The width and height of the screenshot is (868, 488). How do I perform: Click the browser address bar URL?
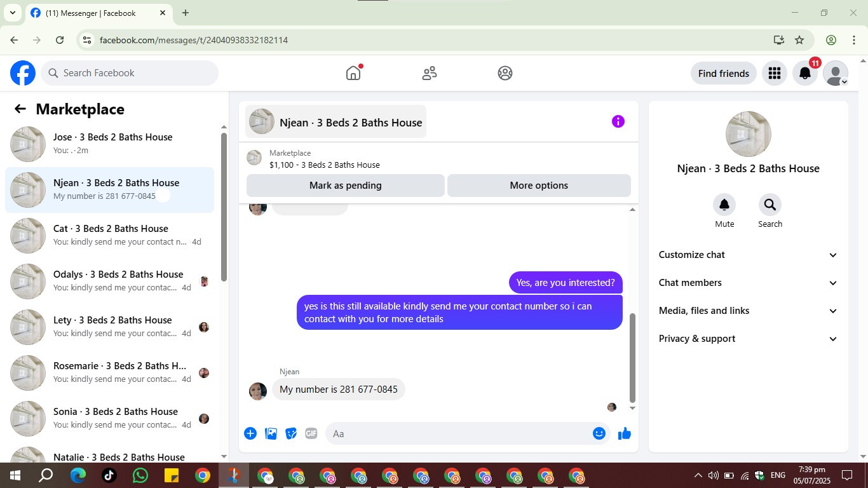194,40
